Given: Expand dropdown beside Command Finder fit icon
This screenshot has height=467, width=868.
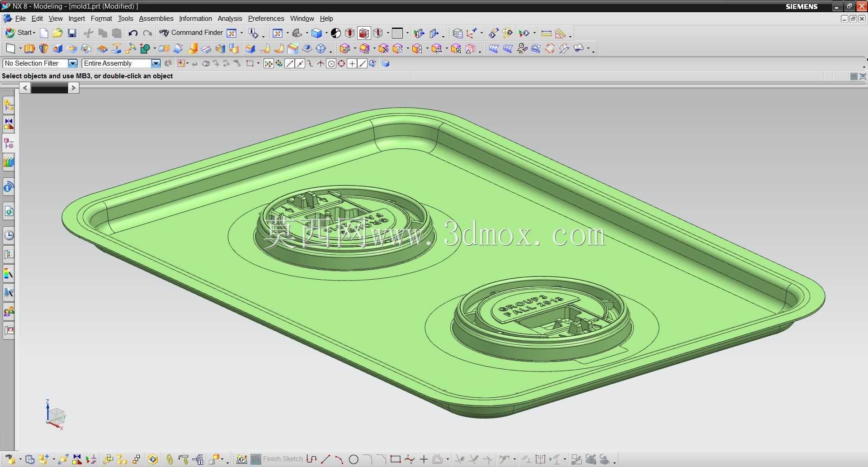Looking at the screenshot, I should pyautogui.click(x=241, y=33).
